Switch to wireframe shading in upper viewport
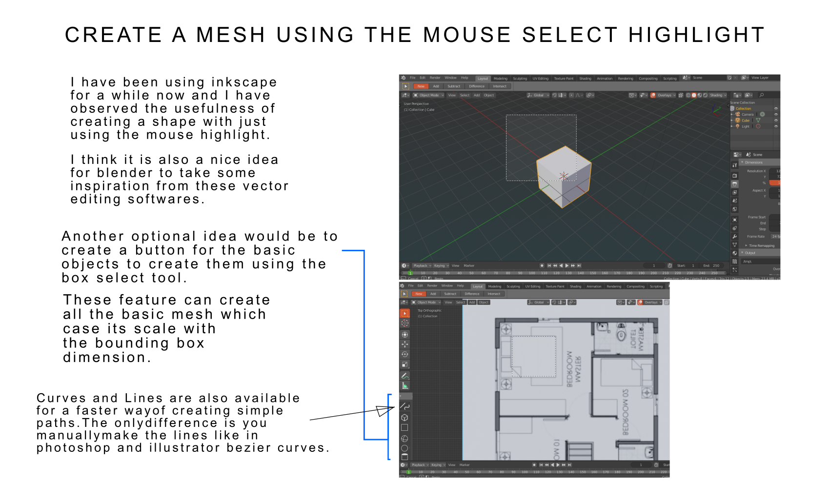The height and width of the screenshot is (504, 830). point(688,95)
